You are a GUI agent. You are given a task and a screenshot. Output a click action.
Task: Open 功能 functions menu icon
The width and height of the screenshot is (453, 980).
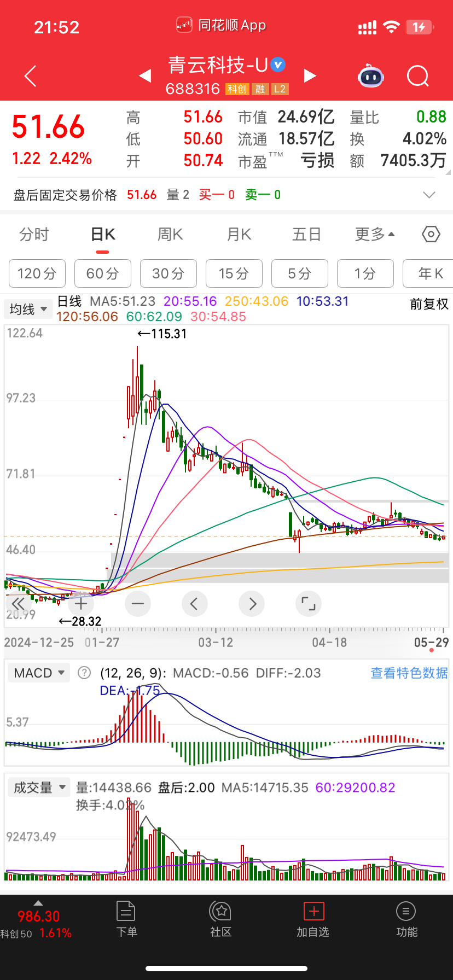pos(406,911)
